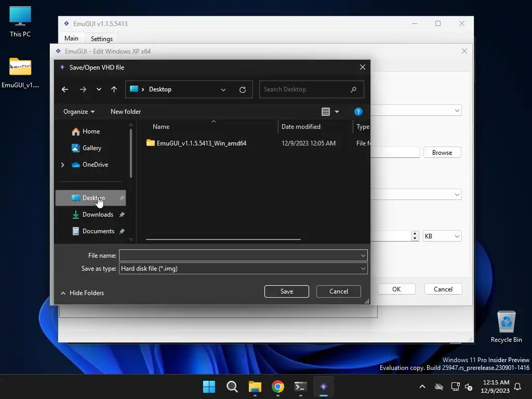
Task: Expand the OneDrive tree node
Action: click(x=62, y=165)
